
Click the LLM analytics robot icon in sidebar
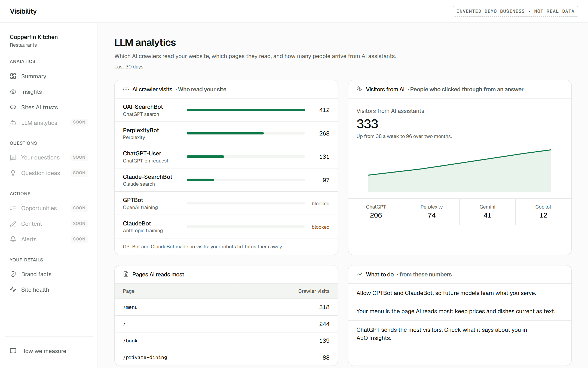coord(13,123)
